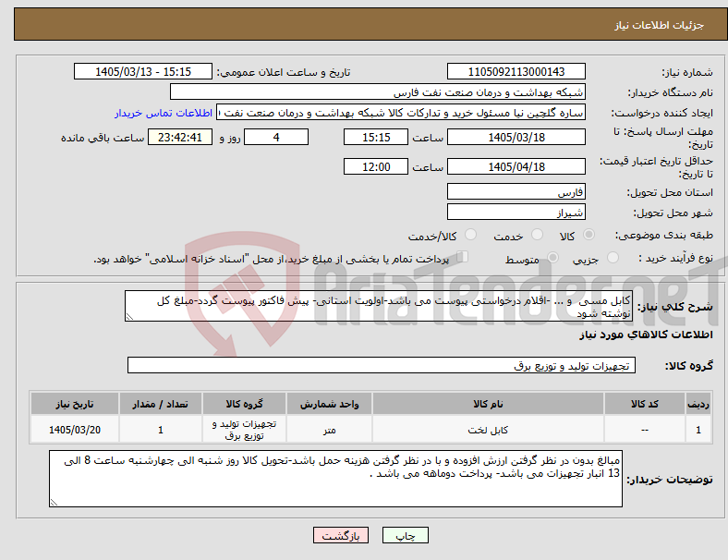Click the delivery city field شیراز
This screenshot has height=560, width=728.
click(516, 212)
